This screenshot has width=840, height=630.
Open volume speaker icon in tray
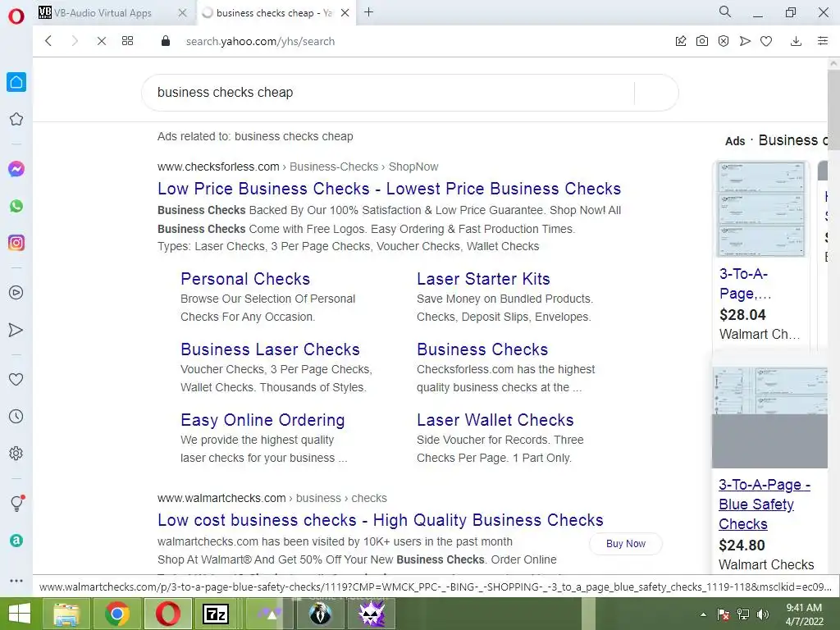762,614
